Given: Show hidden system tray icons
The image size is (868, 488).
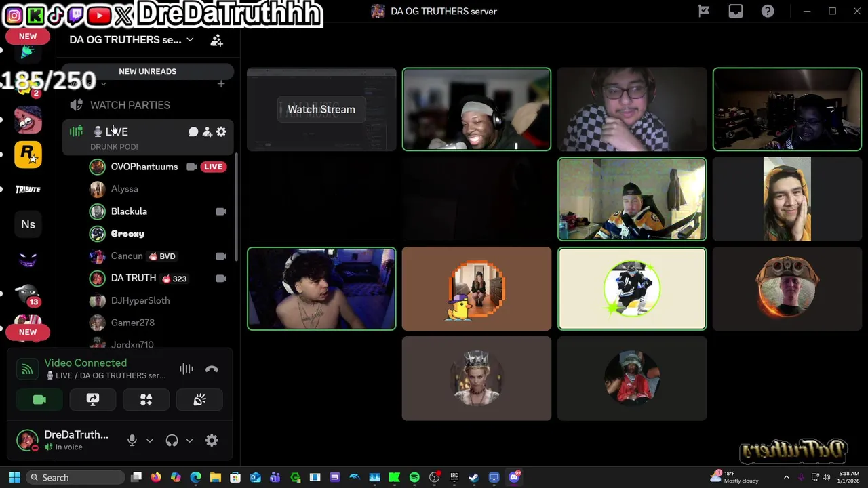Looking at the screenshot, I should click(x=786, y=477).
